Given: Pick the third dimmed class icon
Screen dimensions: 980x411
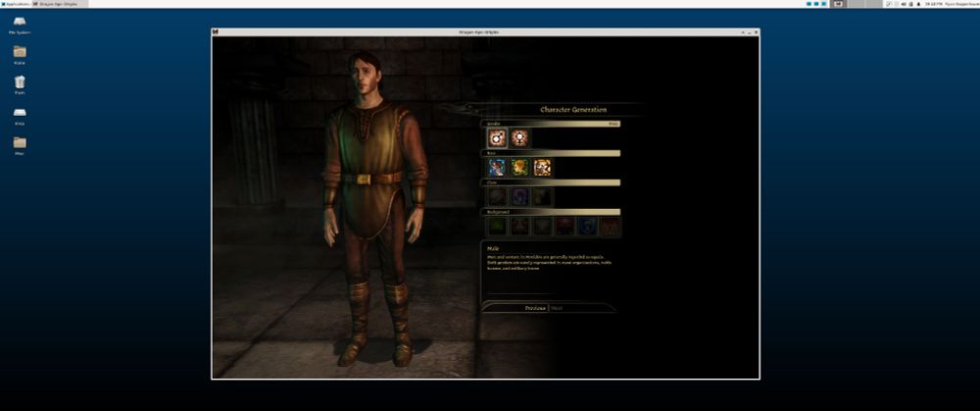Looking at the screenshot, I should point(542,196).
